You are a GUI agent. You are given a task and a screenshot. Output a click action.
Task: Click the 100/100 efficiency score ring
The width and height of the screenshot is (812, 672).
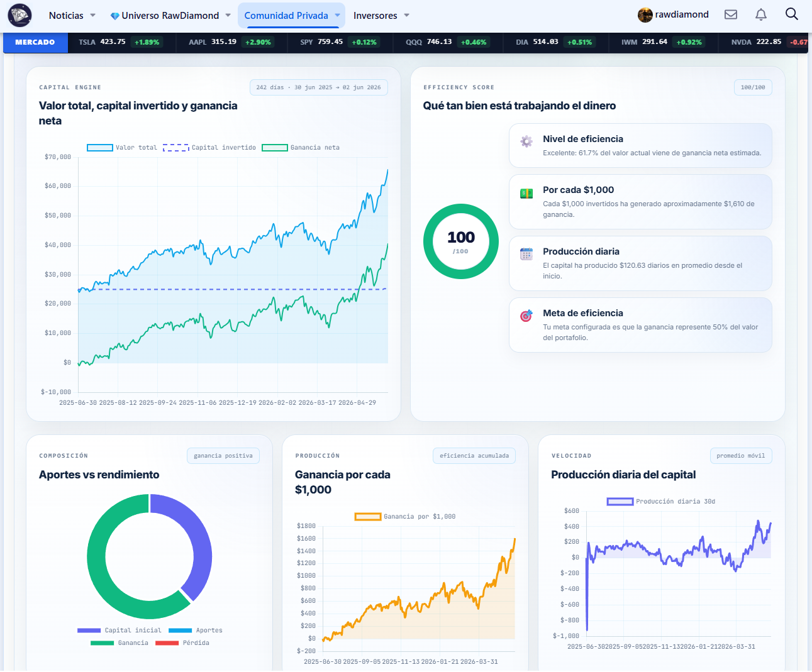(x=461, y=241)
